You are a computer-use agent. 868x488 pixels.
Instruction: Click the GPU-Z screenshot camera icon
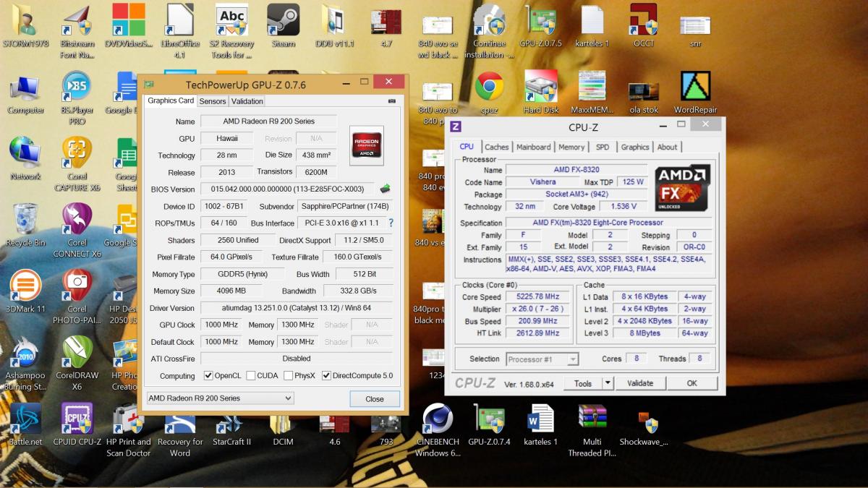coord(392,101)
